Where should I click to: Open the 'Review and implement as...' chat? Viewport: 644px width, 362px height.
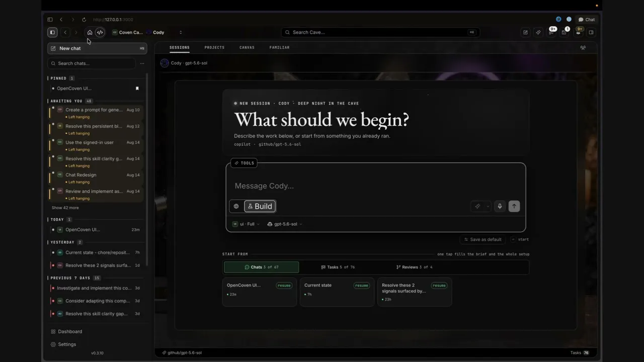coord(95,194)
